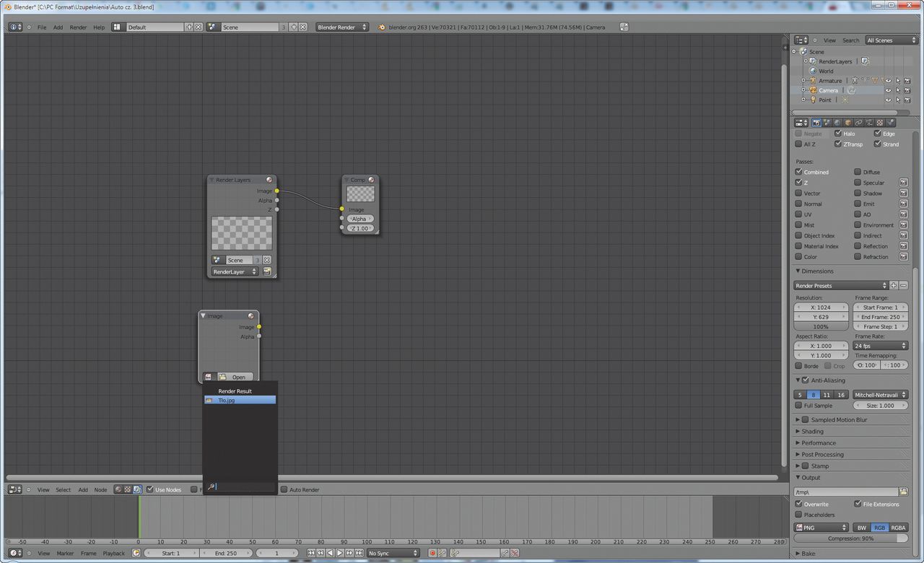The image size is (924, 563).
Task: Open the Blender Render engine dropdown
Action: (x=342, y=27)
